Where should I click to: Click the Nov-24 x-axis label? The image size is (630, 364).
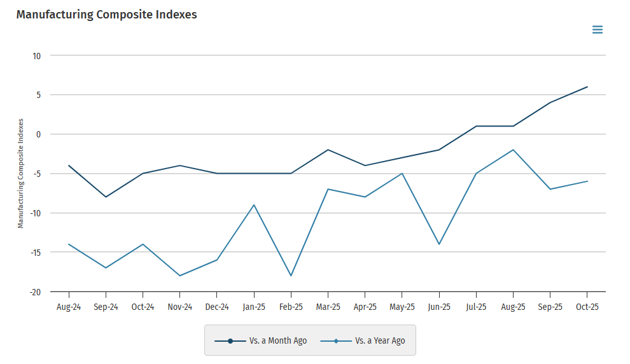[179, 307]
